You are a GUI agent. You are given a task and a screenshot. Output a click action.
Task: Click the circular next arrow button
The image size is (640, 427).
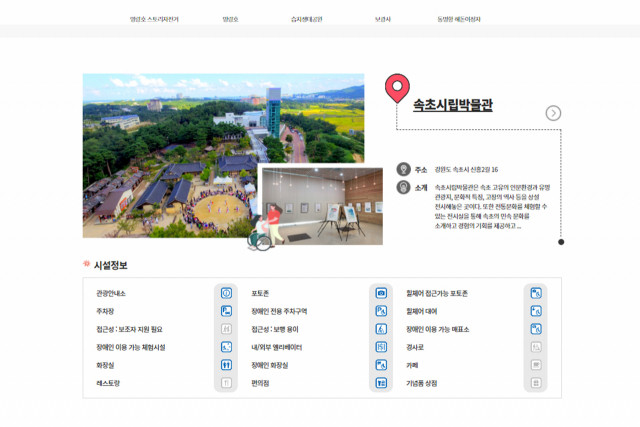coord(553,113)
